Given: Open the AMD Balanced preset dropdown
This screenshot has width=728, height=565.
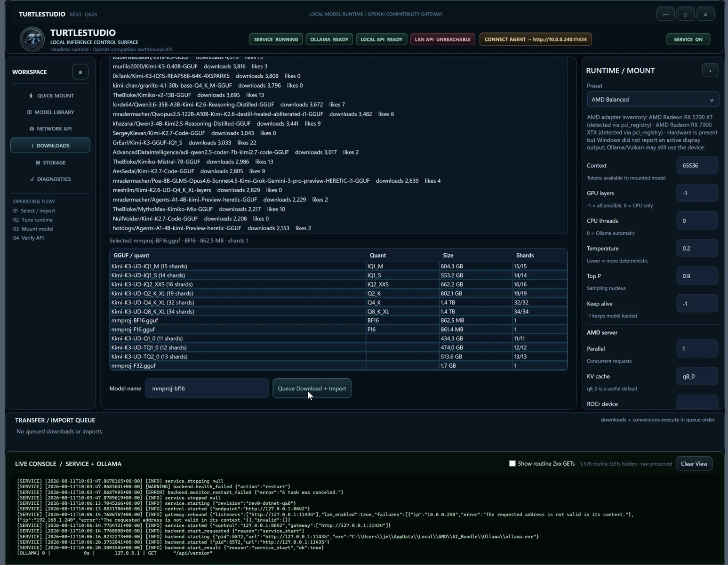Looking at the screenshot, I should pyautogui.click(x=653, y=99).
